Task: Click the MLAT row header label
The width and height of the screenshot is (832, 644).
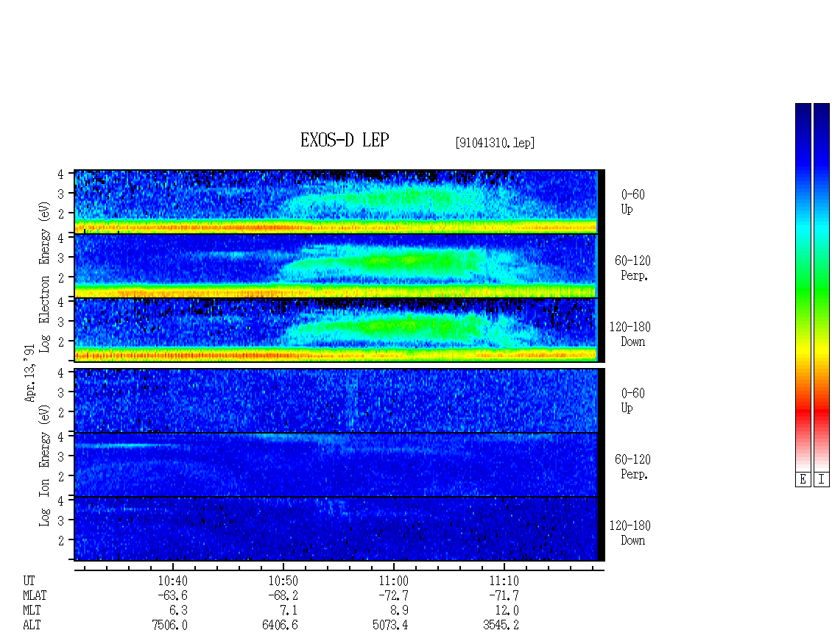Action: [x=35, y=595]
